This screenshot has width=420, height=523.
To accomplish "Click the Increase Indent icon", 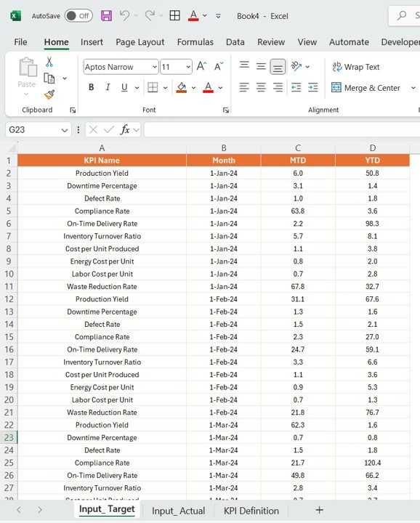I will pyautogui.click(x=313, y=87).
